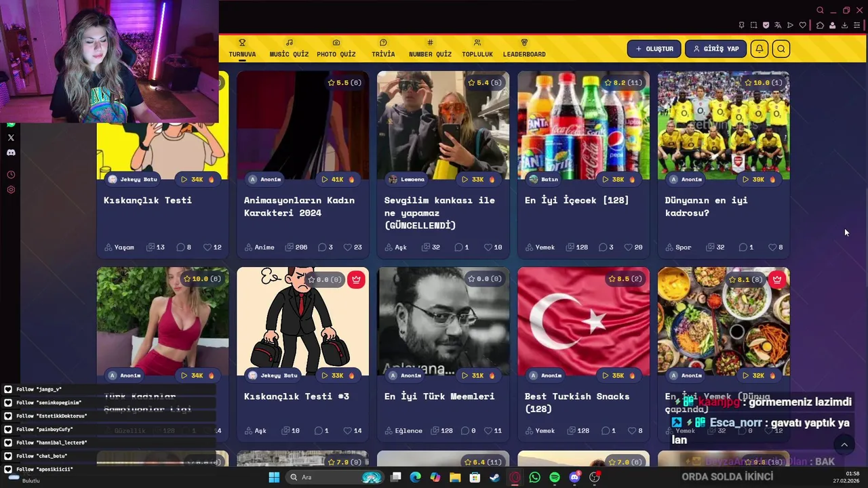
Task: Click the Oluştur button
Action: 654,49
